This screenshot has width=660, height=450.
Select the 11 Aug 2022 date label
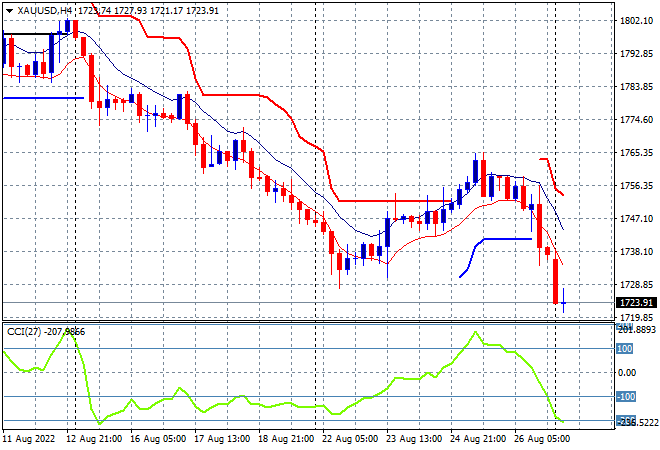pos(29,439)
